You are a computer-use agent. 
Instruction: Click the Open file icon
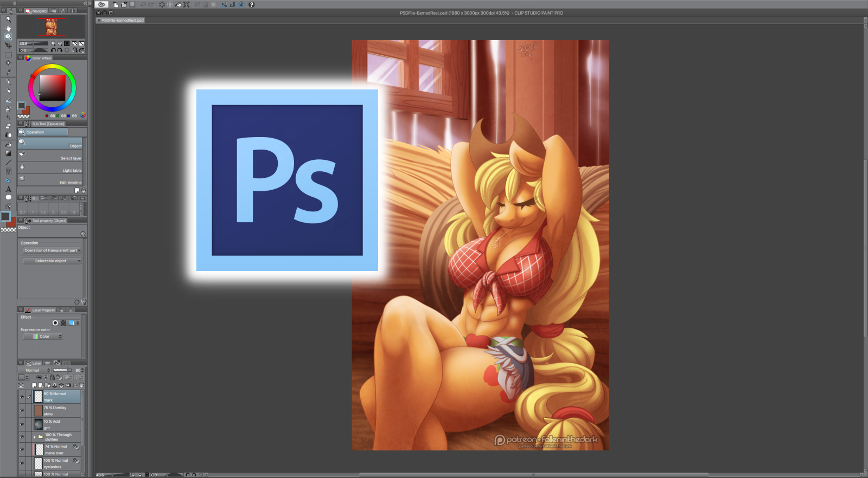[124, 4]
